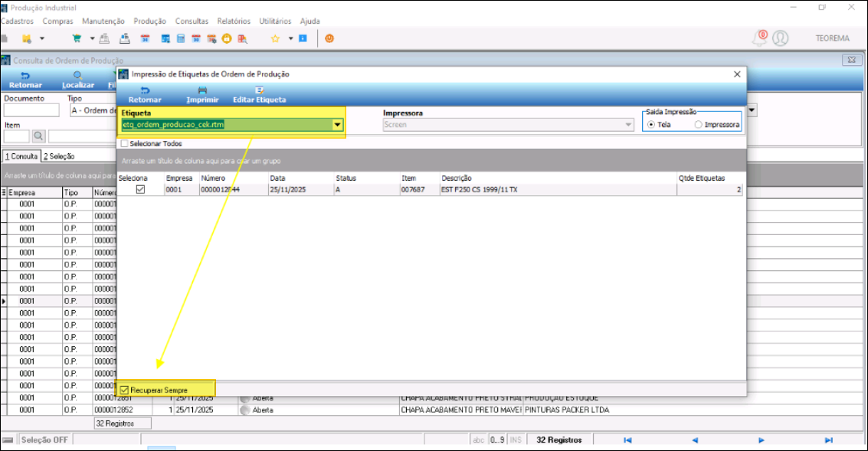This screenshot has width=868, height=451.
Task: Expand the Etiqueta dropdown list
Action: coord(337,125)
